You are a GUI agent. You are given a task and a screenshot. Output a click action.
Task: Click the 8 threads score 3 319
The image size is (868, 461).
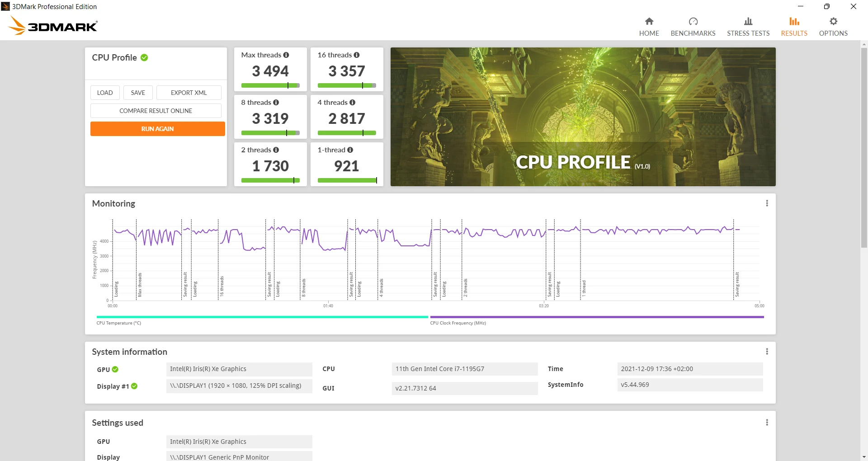tap(270, 118)
